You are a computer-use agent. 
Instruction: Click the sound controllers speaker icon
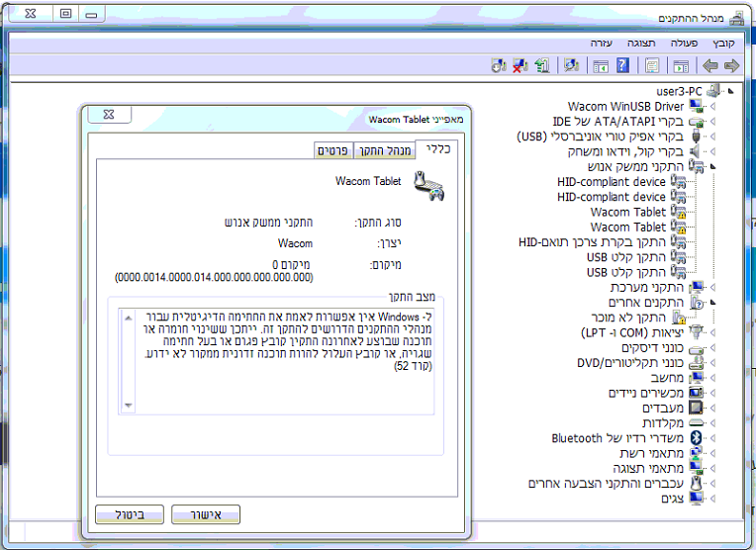click(696, 151)
